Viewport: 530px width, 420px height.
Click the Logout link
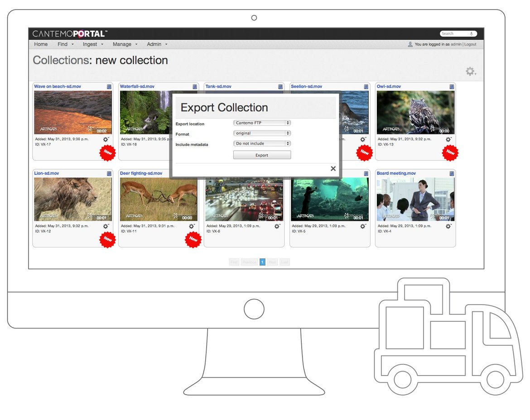(x=470, y=44)
